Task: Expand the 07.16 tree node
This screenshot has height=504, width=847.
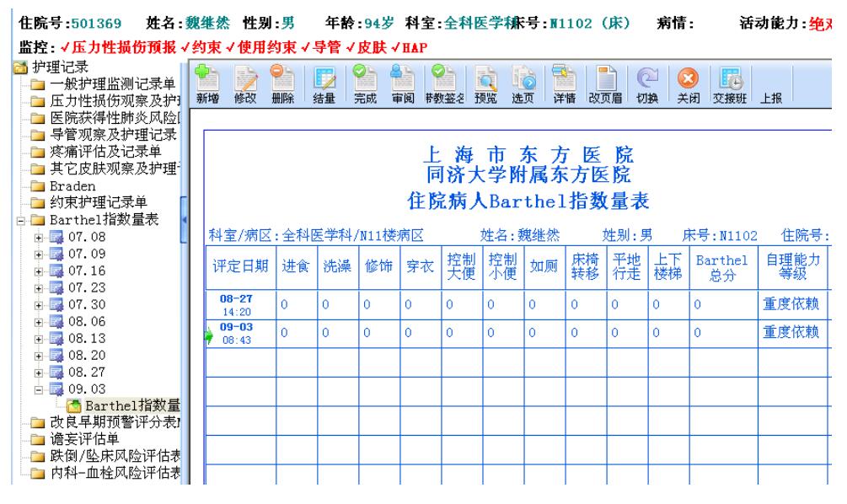Action: pyautogui.click(x=39, y=271)
